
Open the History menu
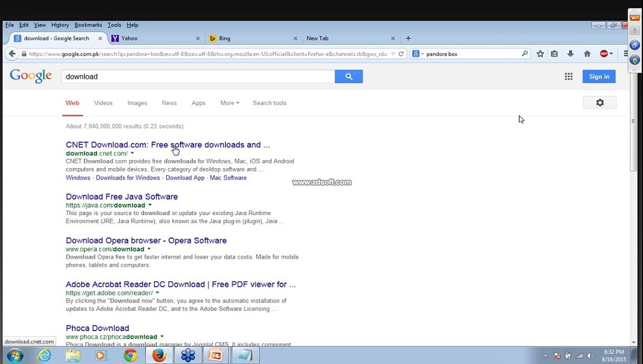coord(60,25)
